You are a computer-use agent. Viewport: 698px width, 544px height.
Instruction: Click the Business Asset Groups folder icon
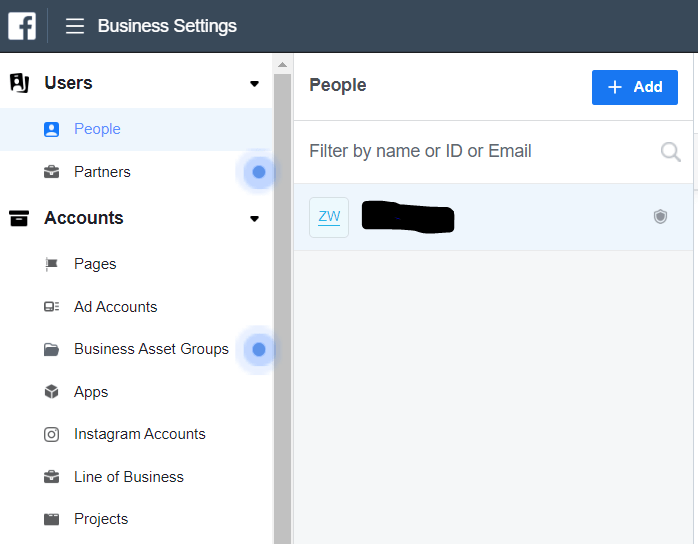pos(51,349)
